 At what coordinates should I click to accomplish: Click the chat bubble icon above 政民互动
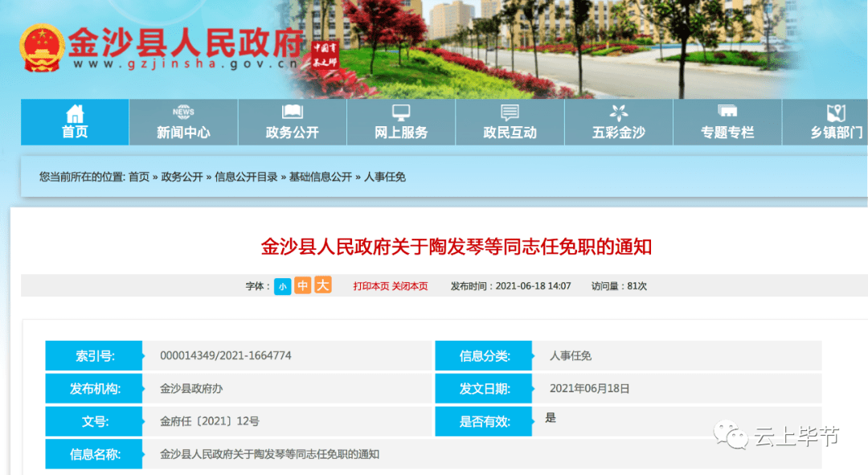(510, 113)
